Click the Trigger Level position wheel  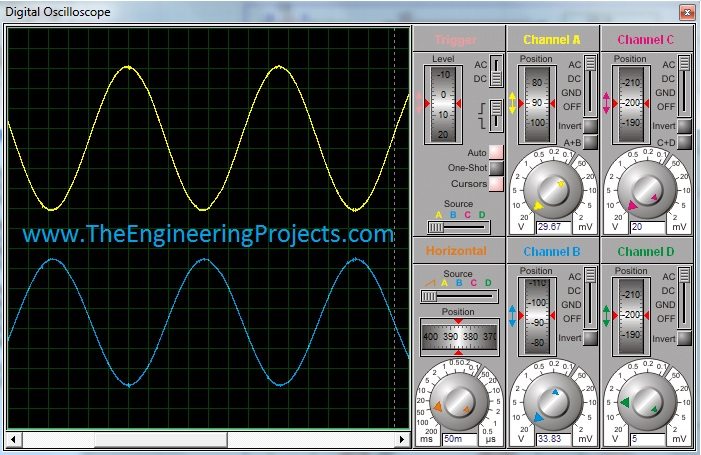(x=443, y=105)
